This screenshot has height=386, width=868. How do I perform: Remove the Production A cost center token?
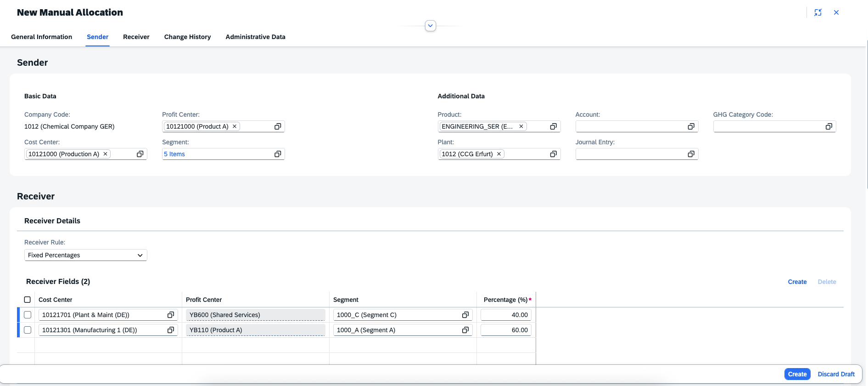pyautogui.click(x=105, y=154)
